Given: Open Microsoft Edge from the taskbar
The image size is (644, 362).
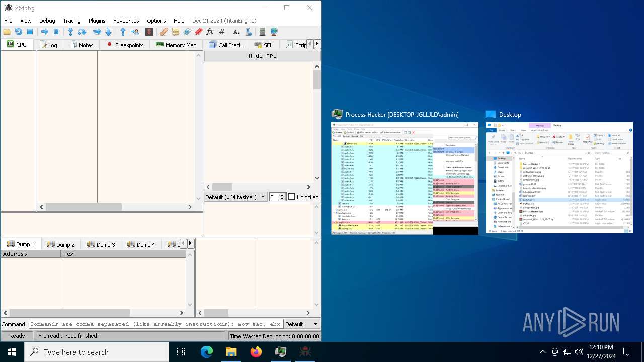Looking at the screenshot, I should [x=207, y=352].
